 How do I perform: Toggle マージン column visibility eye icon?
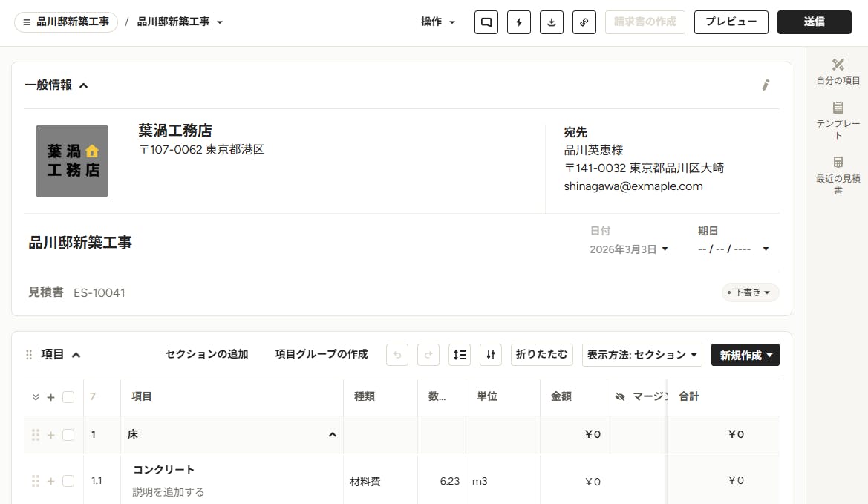pyautogui.click(x=620, y=396)
